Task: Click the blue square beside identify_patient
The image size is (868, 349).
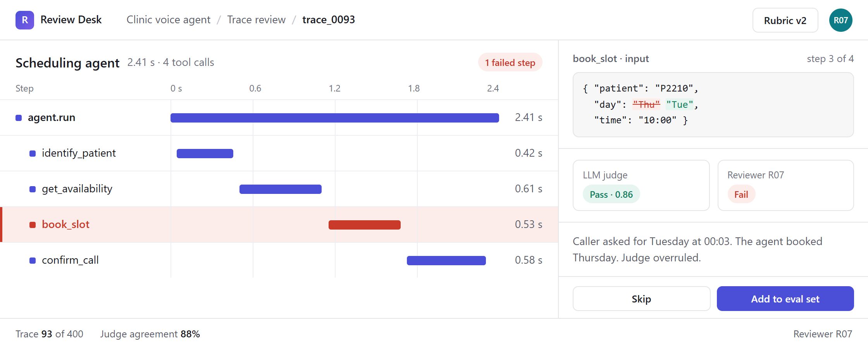Action: pos(33,154)
